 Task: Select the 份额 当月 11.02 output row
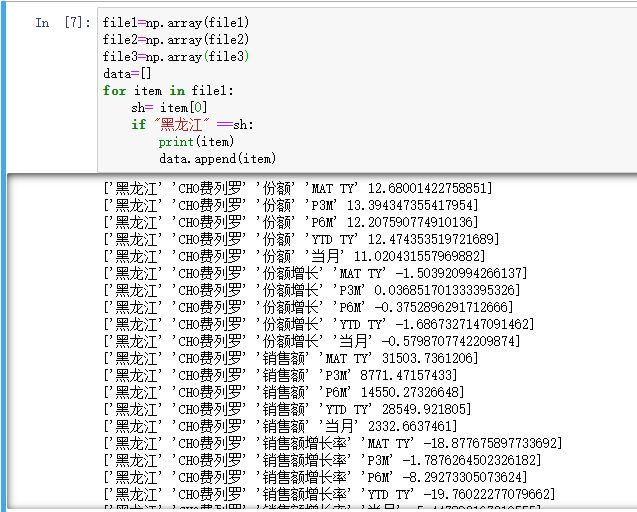(291, 256)
